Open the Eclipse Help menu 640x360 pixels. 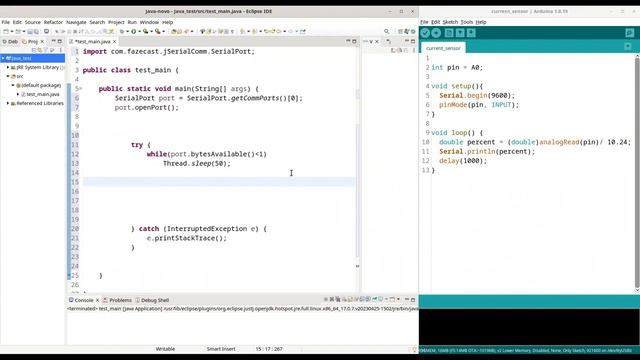[x=167, y=22]
